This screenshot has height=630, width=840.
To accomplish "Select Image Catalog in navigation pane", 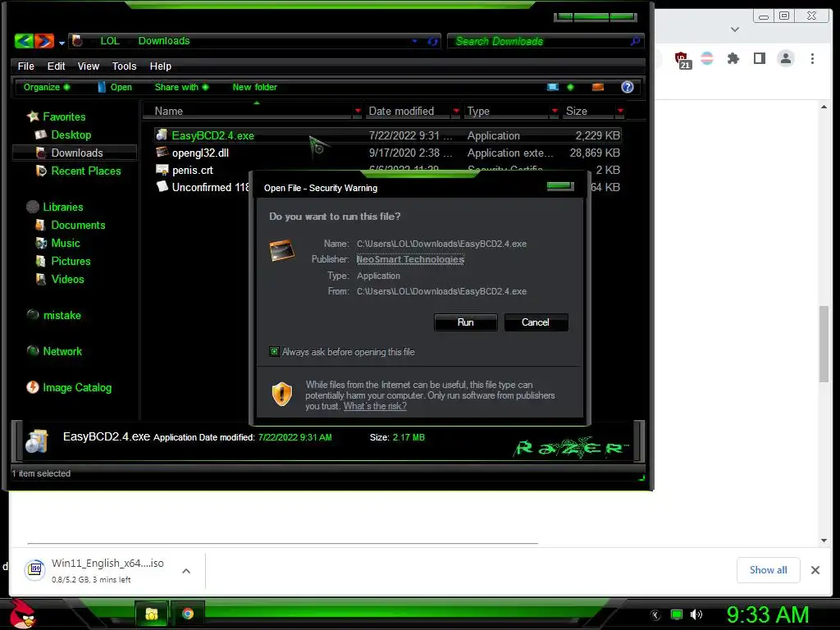I will click(70, 387).
